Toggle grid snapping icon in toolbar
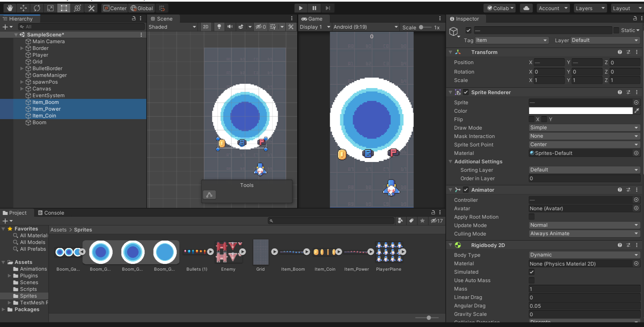 [x=162, y=8]
